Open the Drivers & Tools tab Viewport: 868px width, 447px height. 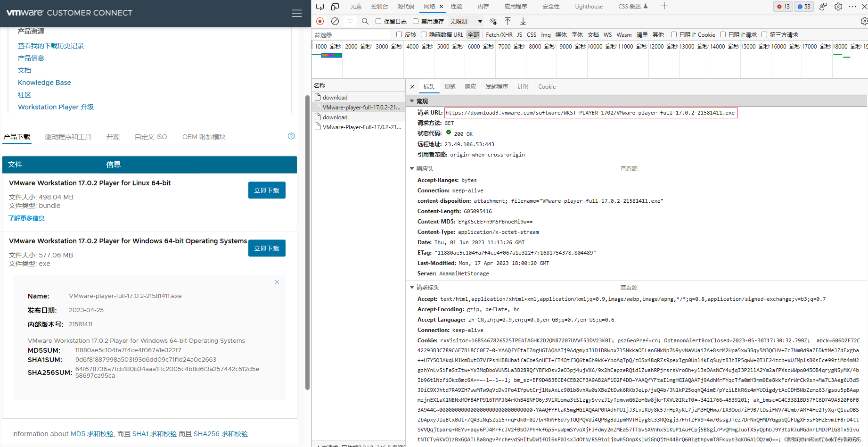(68, 137)
